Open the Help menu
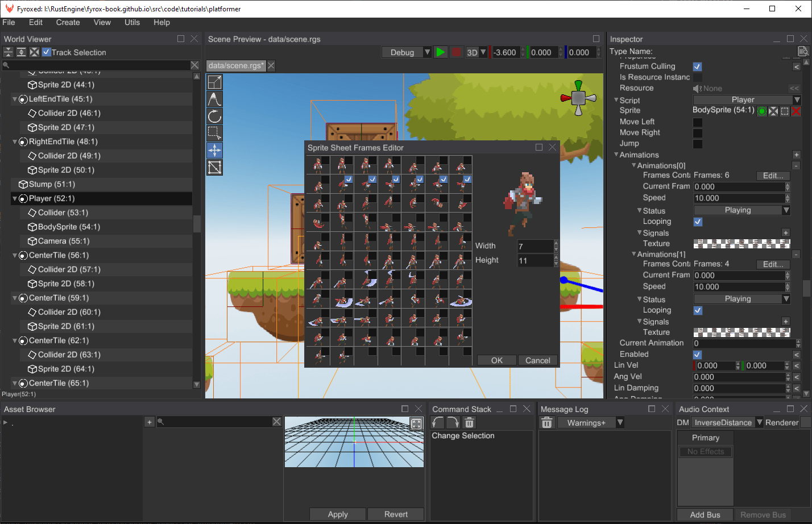The image size is (812, 524). 161,22
